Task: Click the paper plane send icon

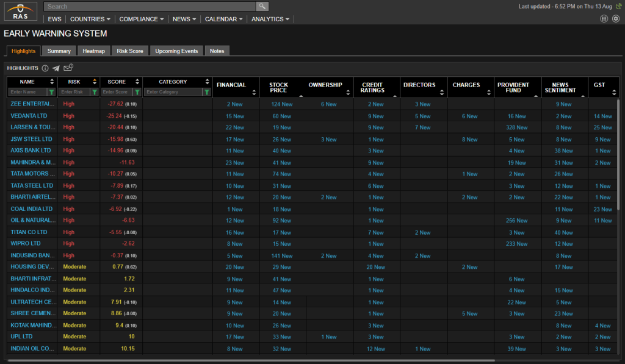Action: 56,68
